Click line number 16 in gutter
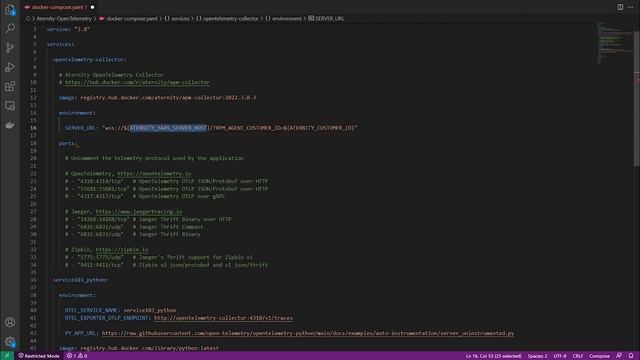 (33, 128)
